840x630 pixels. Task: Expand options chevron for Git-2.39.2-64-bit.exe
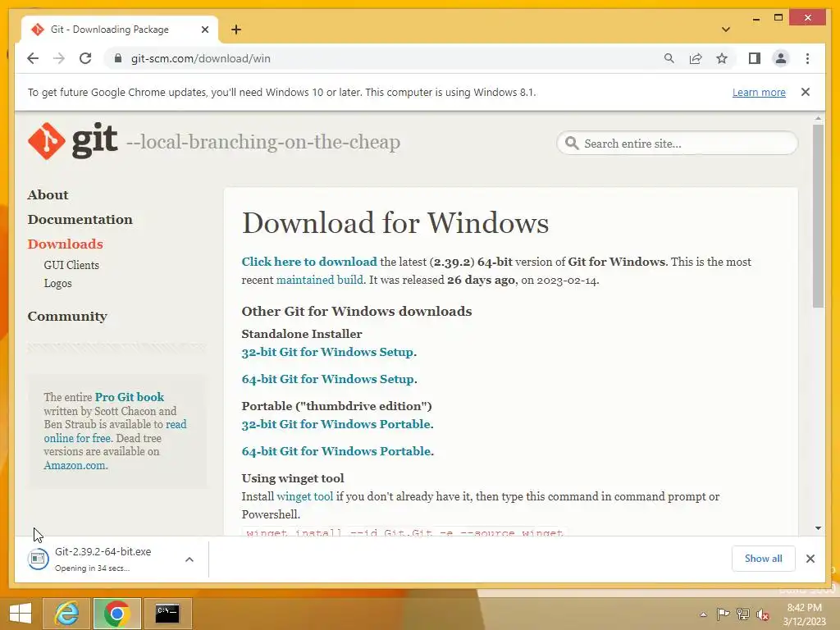pyautogui.click(x=189, y=559)
